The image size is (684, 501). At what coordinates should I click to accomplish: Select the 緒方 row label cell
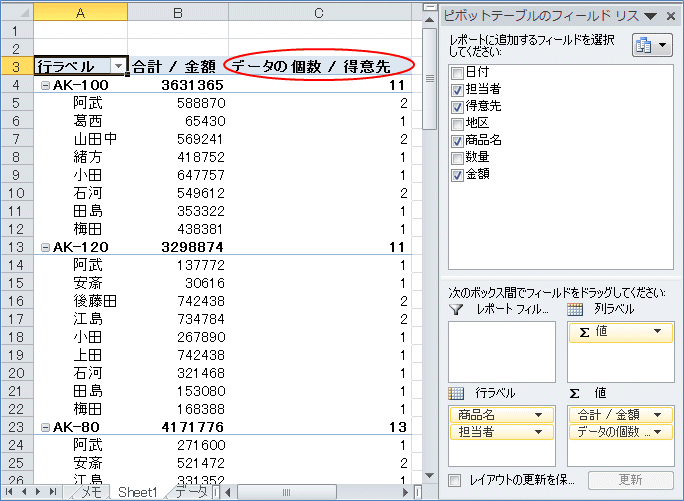tap(81, 157)
